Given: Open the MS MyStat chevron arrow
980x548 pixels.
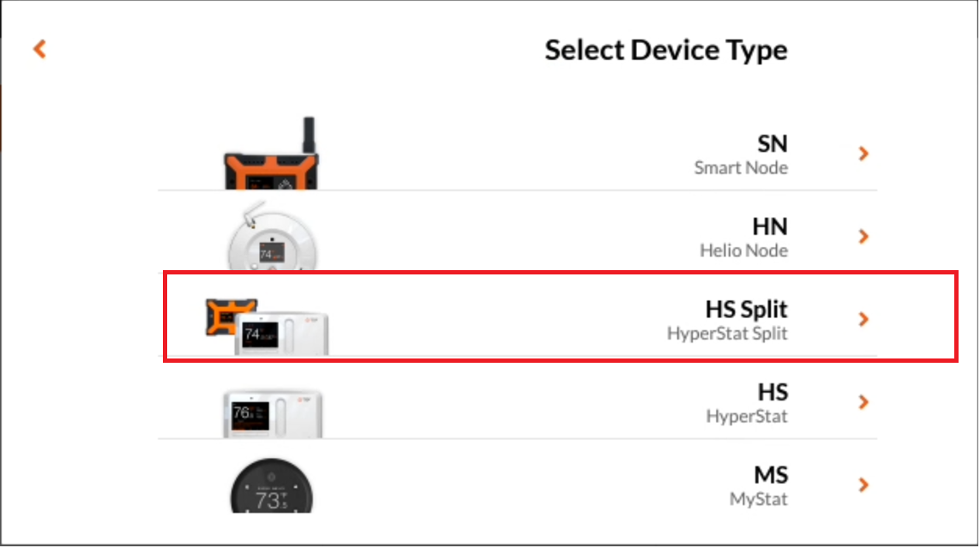Looking at the screenshot, I should [863, 485].
